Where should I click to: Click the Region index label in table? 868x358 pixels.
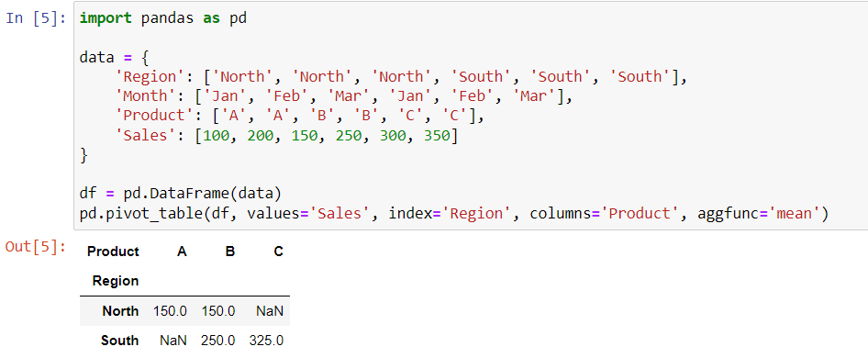(115, 281)
